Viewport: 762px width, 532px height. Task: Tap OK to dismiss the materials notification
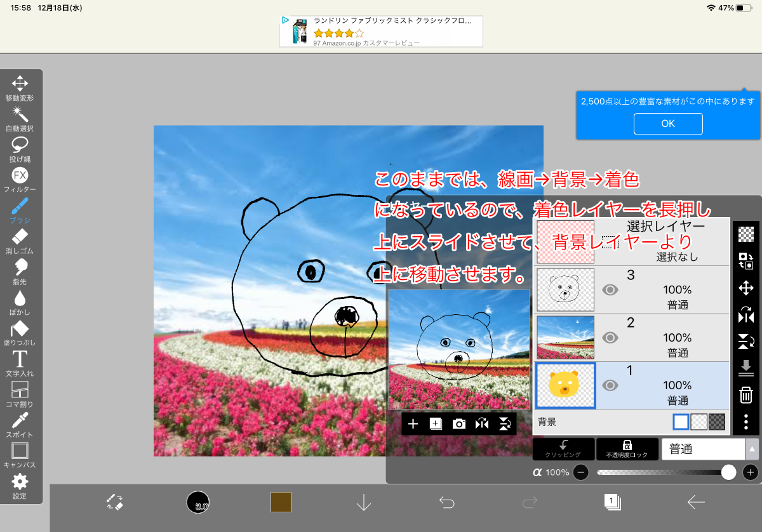tap(668, 124)
